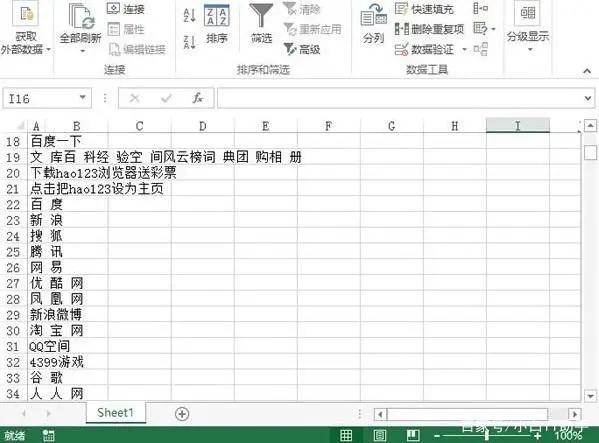
Task: Open the Sort (排序) dialog
Action: (x=217, y=24)
